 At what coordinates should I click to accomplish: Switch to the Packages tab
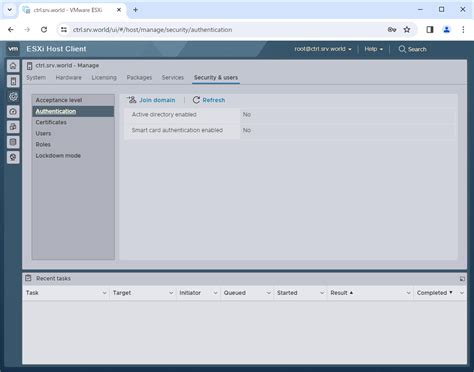pos(139,77)
